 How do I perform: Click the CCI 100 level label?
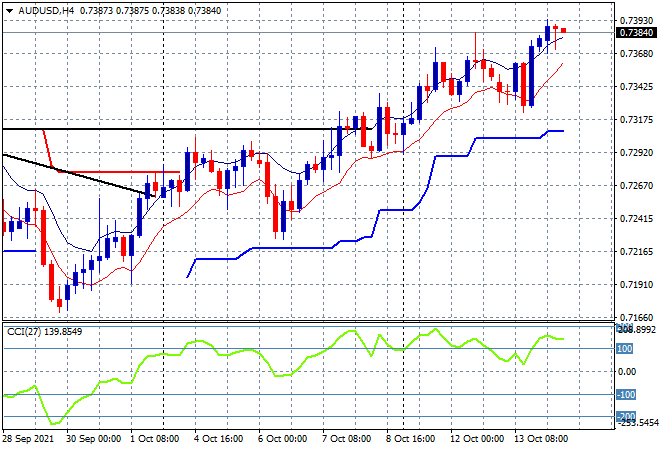625,349
